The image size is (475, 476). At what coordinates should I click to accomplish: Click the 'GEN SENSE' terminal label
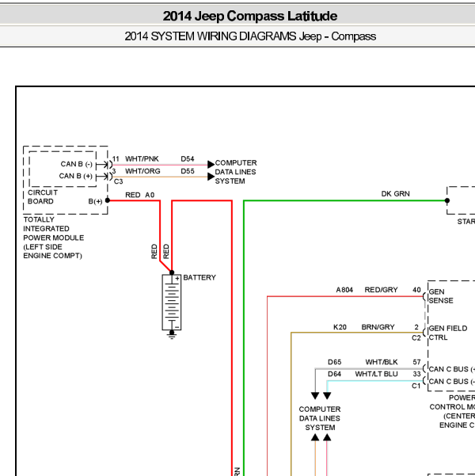[x=441, y=296]
